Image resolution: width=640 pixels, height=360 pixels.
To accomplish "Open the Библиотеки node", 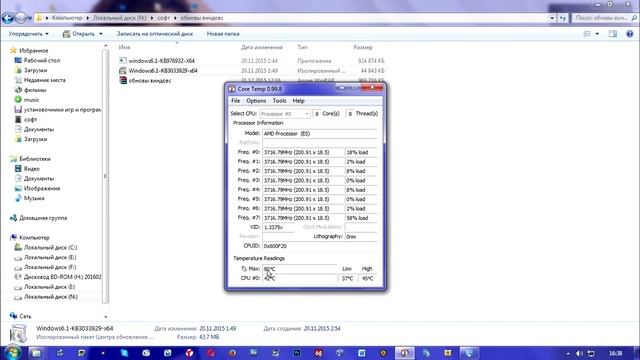I will [x=35, y=159].
